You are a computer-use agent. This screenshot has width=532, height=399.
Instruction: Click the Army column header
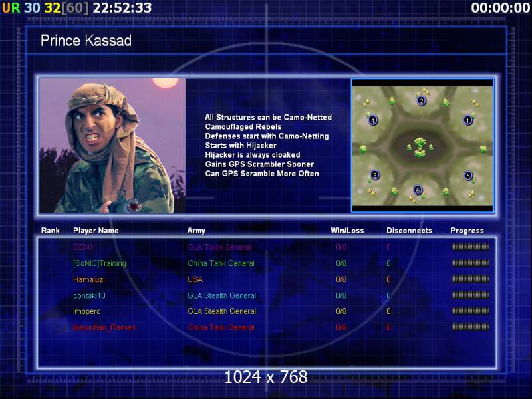click(x=196, y=231)
